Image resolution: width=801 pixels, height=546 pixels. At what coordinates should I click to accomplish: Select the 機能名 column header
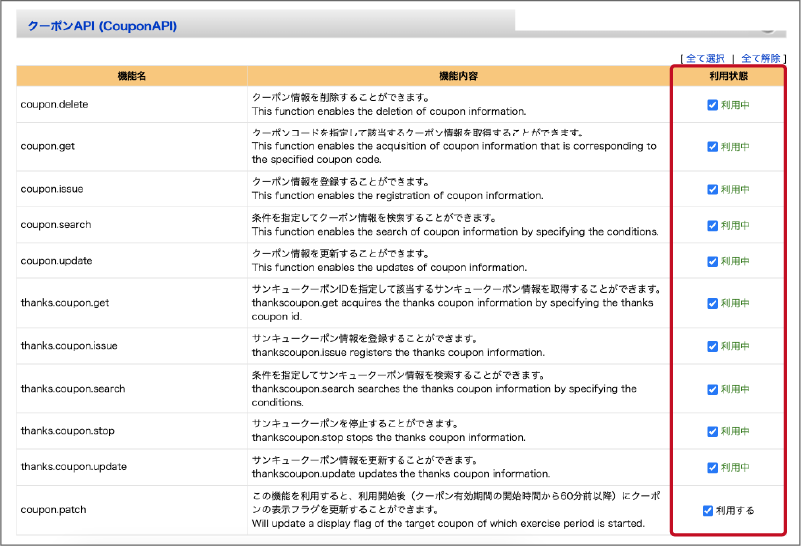click(132, 76)
